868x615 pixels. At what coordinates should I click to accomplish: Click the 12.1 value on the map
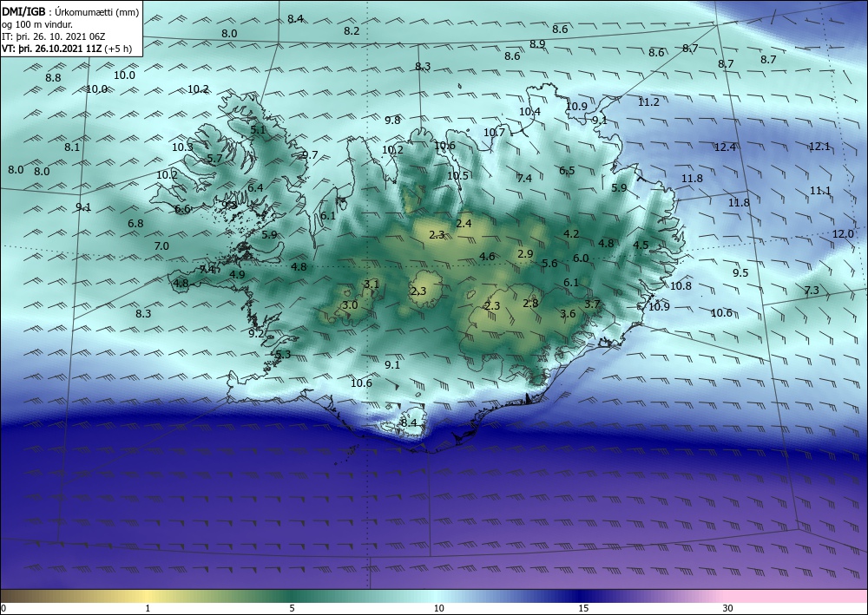(x=819, y=147)
